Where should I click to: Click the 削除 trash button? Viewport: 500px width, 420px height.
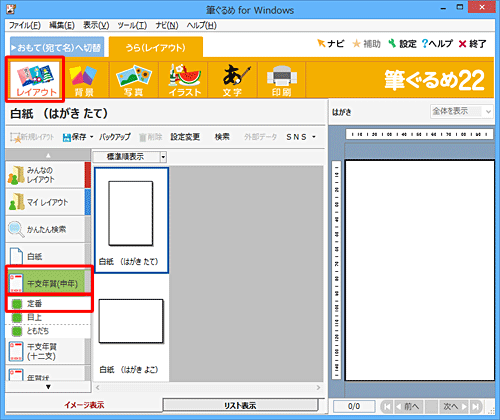tap(150, 137)
